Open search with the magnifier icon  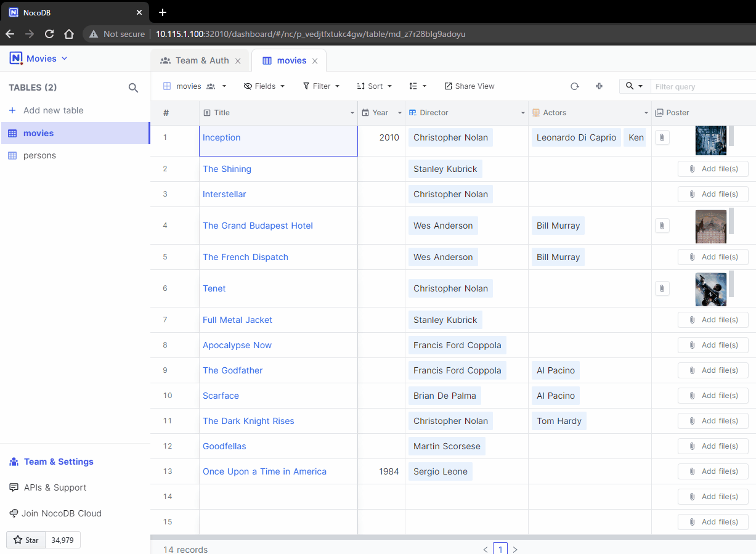[x=630, y=86]
